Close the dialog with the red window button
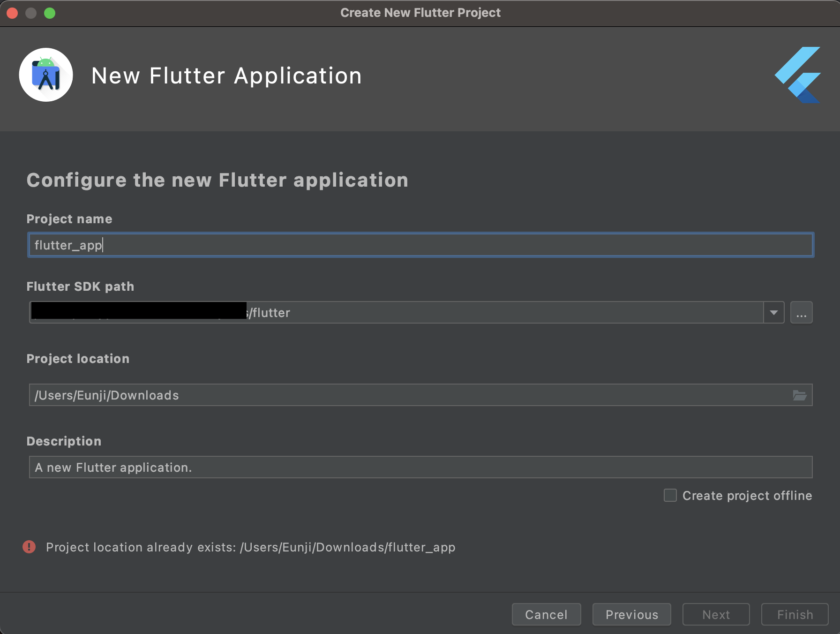 coord(12,13)
